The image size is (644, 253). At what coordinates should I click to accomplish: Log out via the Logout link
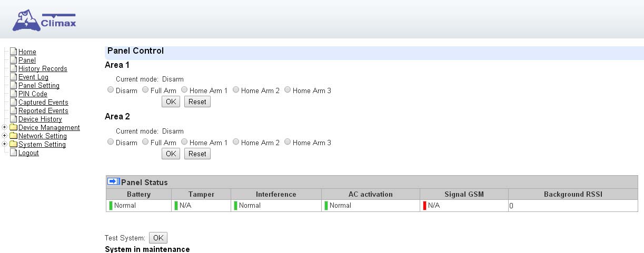tap(28, 153)
